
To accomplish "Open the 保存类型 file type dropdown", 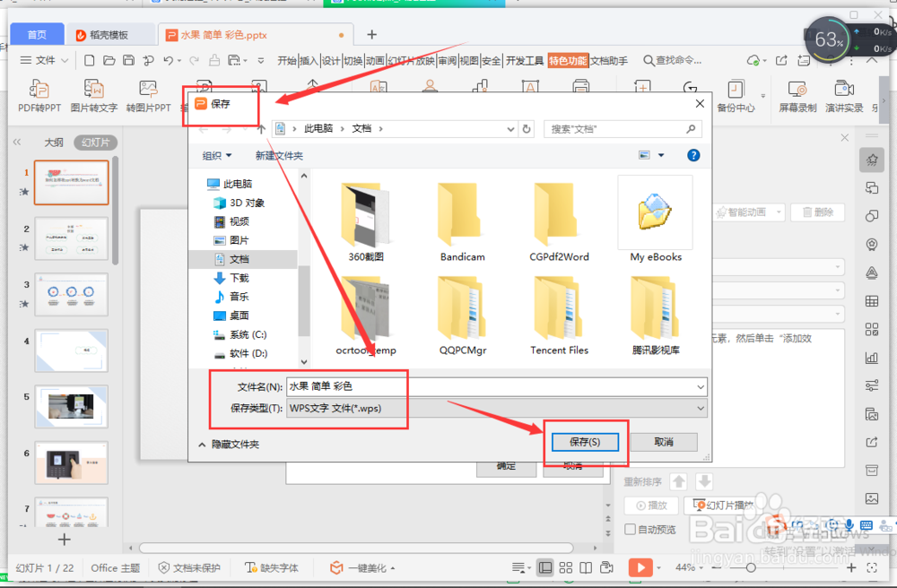I will 701,408.
